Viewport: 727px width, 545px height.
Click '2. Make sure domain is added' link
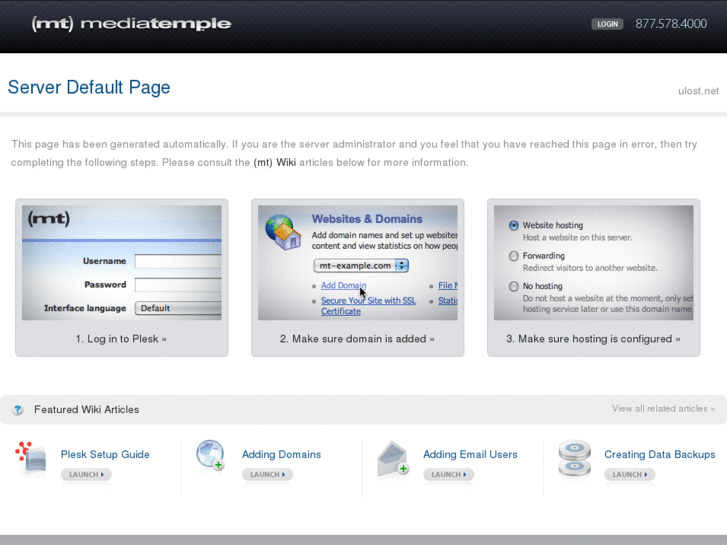coord(357,339)
